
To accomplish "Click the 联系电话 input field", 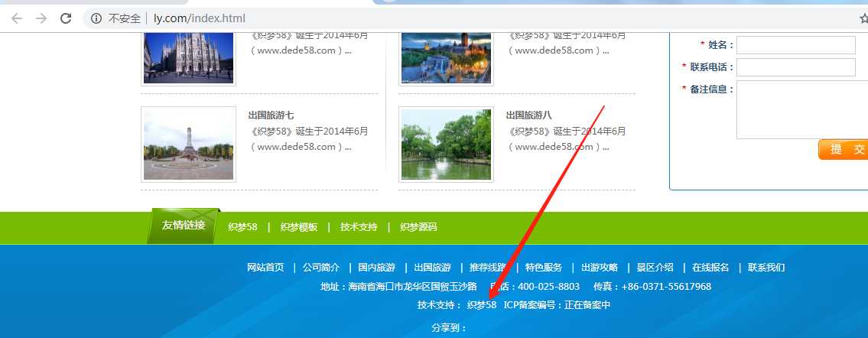I will click(x=796, y=67).
